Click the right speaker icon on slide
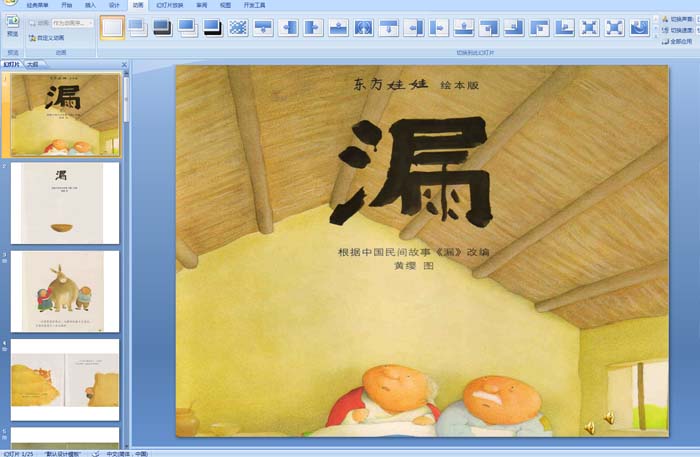700x457 pixels. 608,417
